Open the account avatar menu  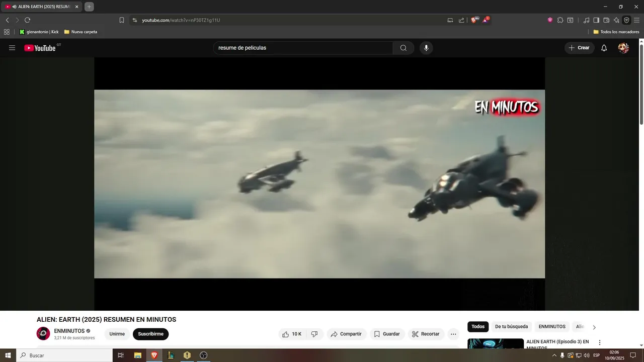click(623, 48)
